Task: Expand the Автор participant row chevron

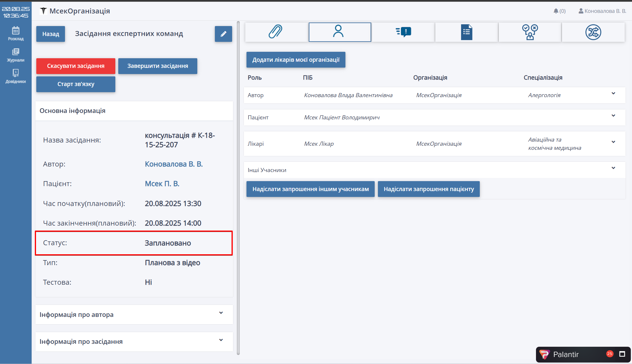Action: (x=613, y=94)
